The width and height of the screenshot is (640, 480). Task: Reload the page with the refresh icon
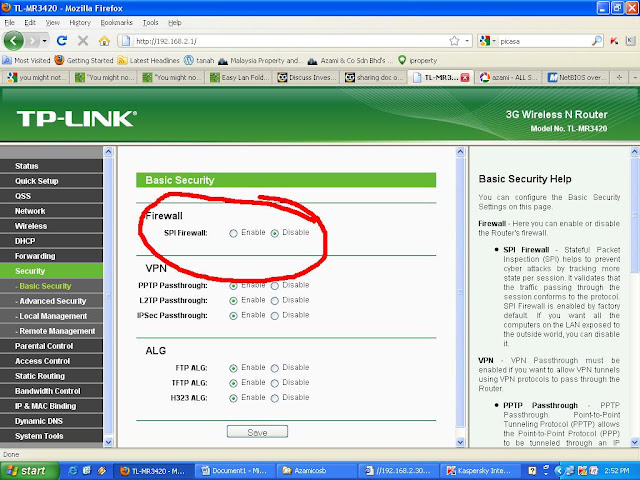pyautogui.click(x=62, y=40)
